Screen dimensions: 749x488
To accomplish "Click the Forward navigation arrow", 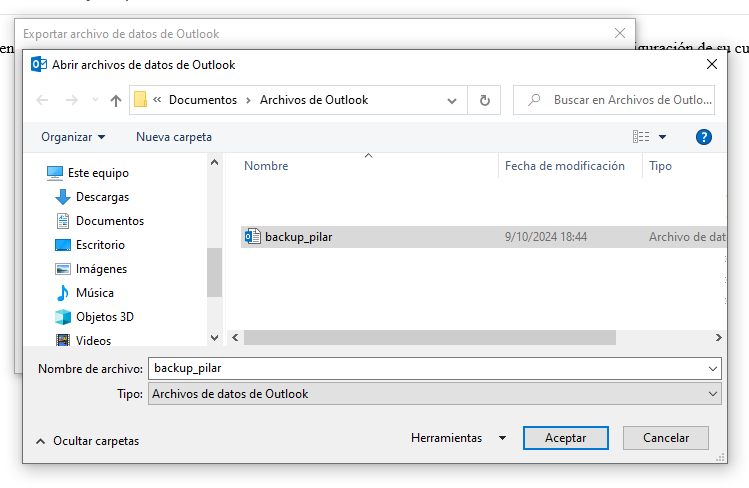I will pyautogui.click(x=72, y=100).
